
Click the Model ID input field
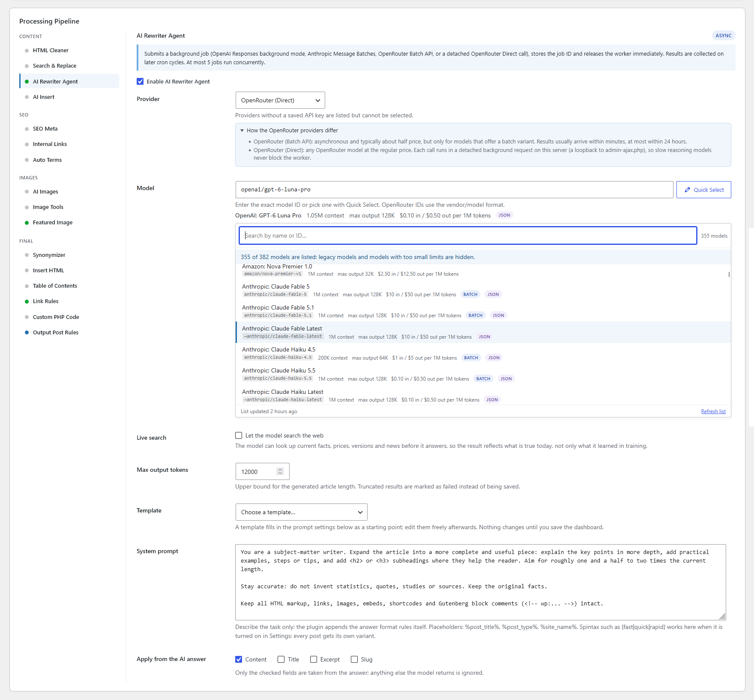pos(454,190)
